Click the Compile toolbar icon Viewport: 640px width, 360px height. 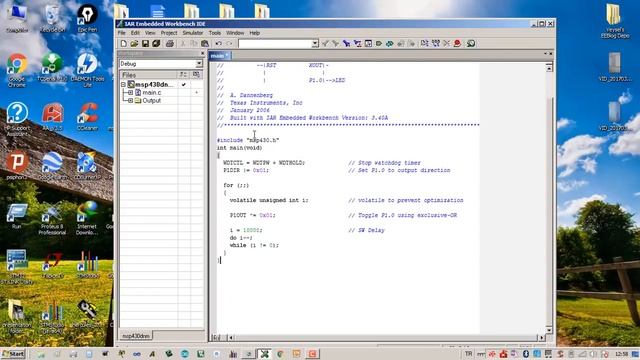click(x=424, y=43)
